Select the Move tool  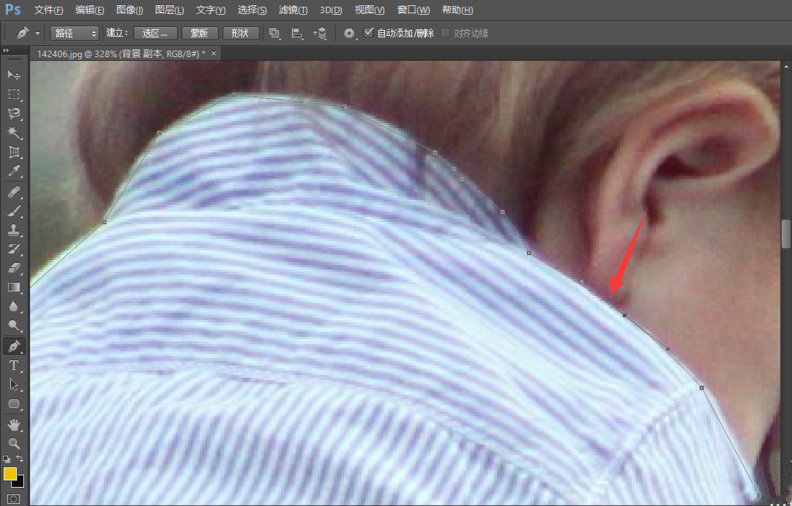pyautogui.click(x=14, y=75)
